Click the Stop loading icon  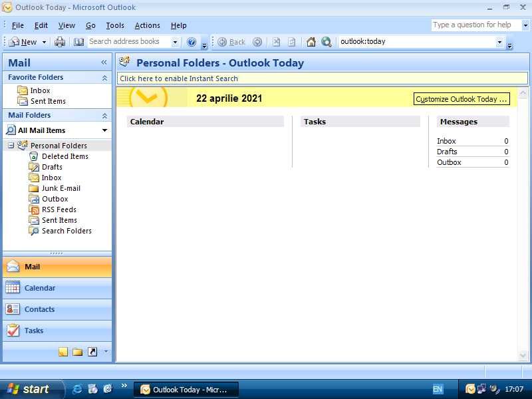(x=277, y=42)
